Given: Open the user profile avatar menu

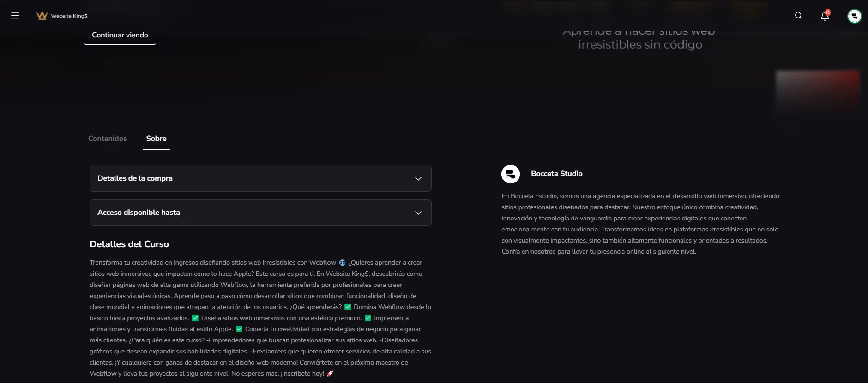Looking at the screenshot, I should click(x=855, y=16).
